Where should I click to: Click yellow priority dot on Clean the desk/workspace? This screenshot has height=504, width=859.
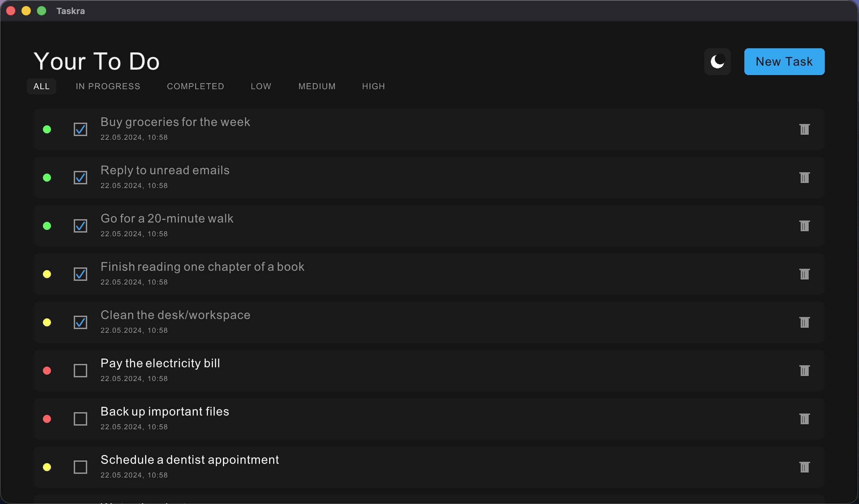point(47,322)
